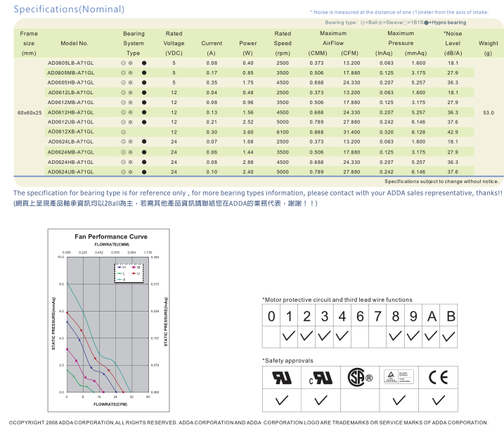This screenshot has height=427, width=504.
Task: Click function code 7 cell
Action: pos(377,316)
